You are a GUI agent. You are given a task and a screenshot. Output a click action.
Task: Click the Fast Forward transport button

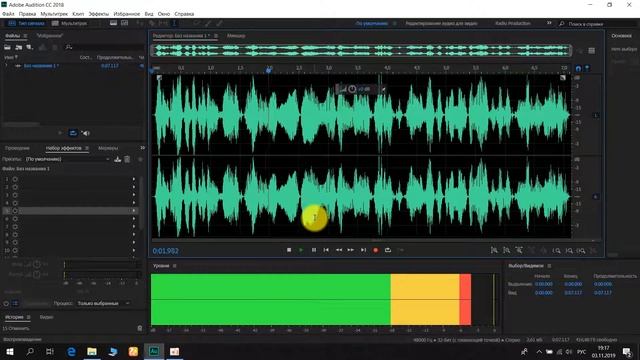(351, 250)
